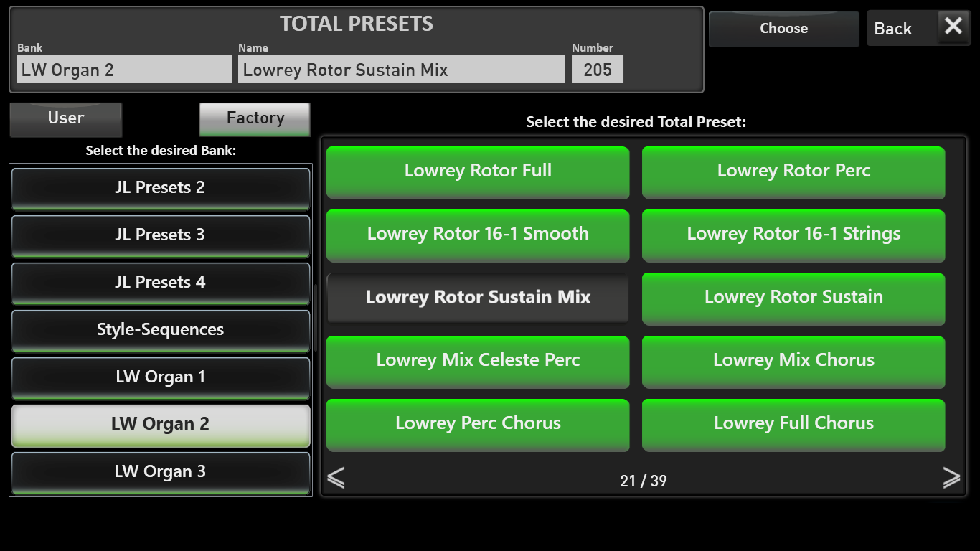Image resolution: width=980 pixels, height=551 pixels.
Task: Pick Lowrey Rotor 16-1 Strings preset
Action: pyautogui.click(x=793, y=235)
